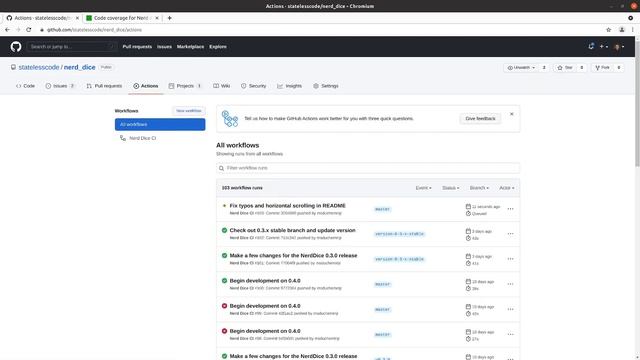Expand the Event filter dropdown
This screenshot has width=640, height=360.
click(x=423, y=188)
